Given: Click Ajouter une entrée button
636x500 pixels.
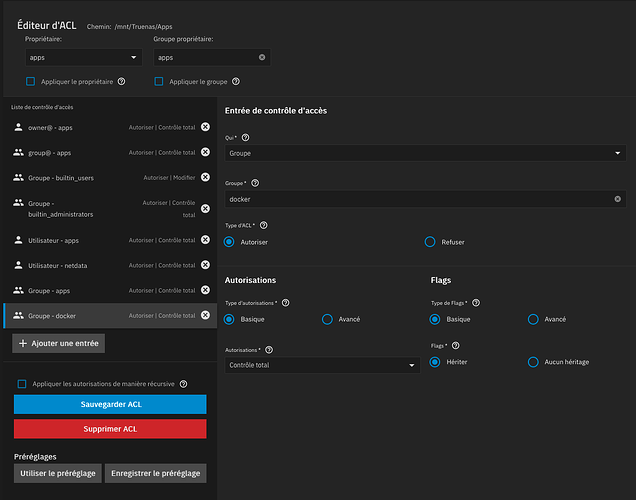Looking at the screenshot, I should tap(59, 343).
